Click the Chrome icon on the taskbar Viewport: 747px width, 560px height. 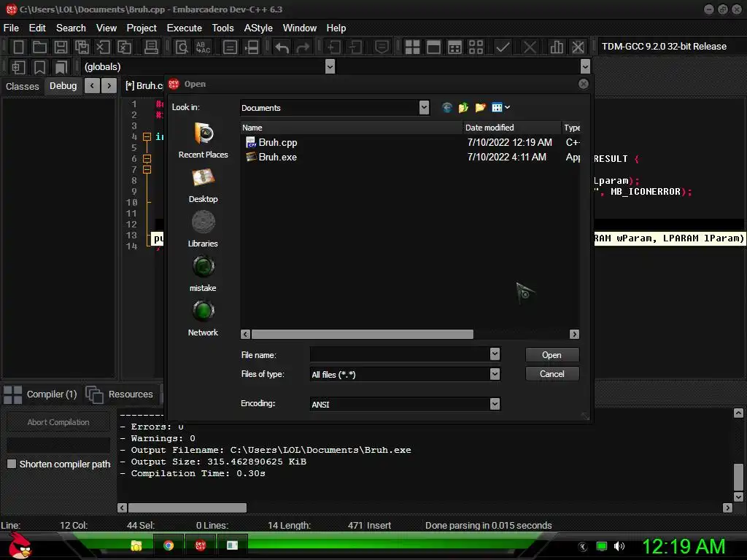pyautogui.click(x=169, y=545)
